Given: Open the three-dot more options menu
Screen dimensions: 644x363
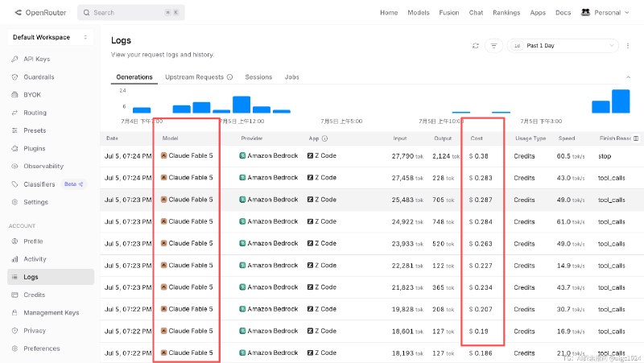Looking at the screenshot, I should [628, 46].
